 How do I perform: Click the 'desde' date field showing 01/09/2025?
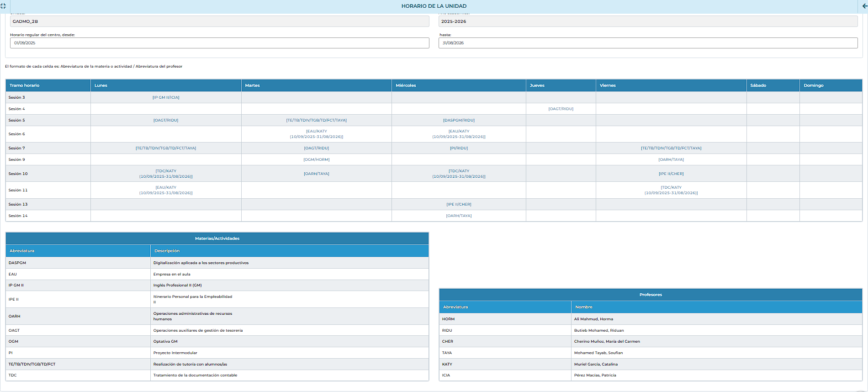(x=219, y=43)
